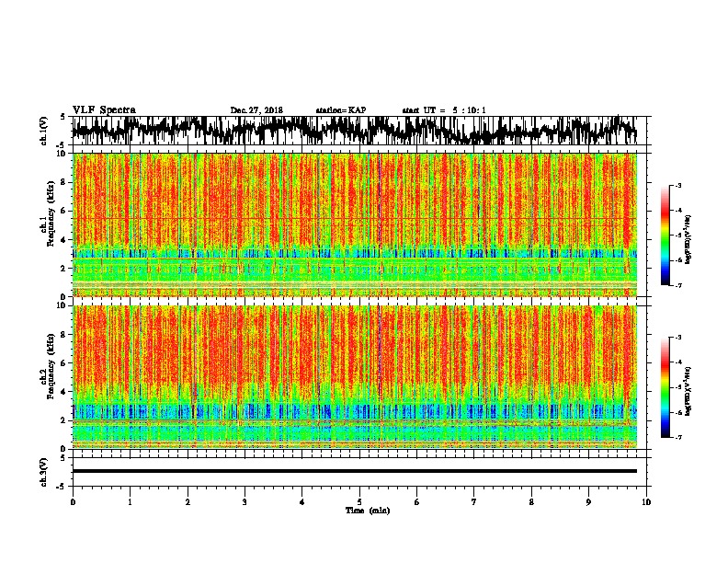Click the x-axis tick label "0"
This screenshot has width=728, height=563.
73,501
